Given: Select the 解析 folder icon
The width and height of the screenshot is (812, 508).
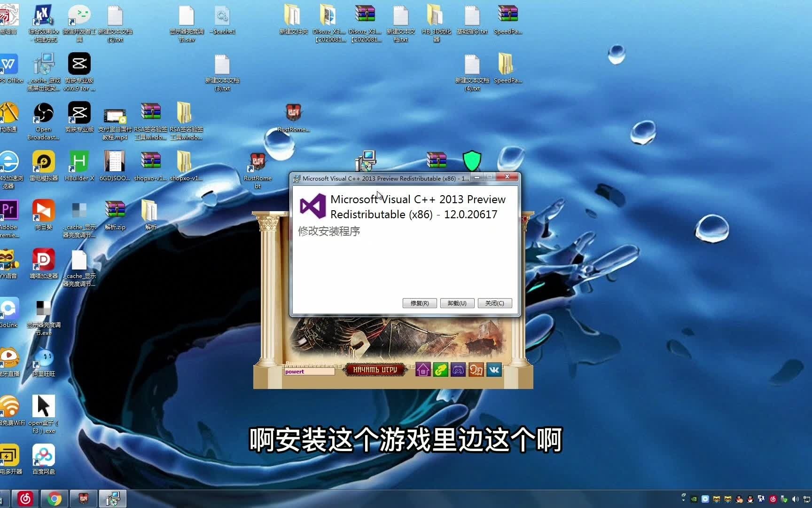Looking at the screenshot, I should coord(150,214).
